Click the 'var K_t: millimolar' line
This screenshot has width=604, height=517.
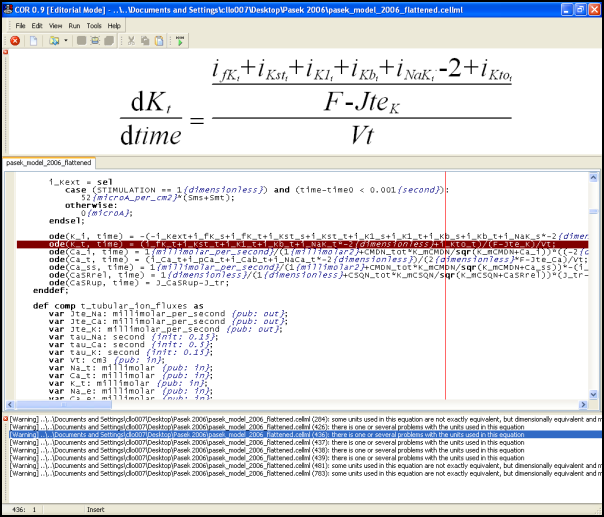[x=128, y=383]
